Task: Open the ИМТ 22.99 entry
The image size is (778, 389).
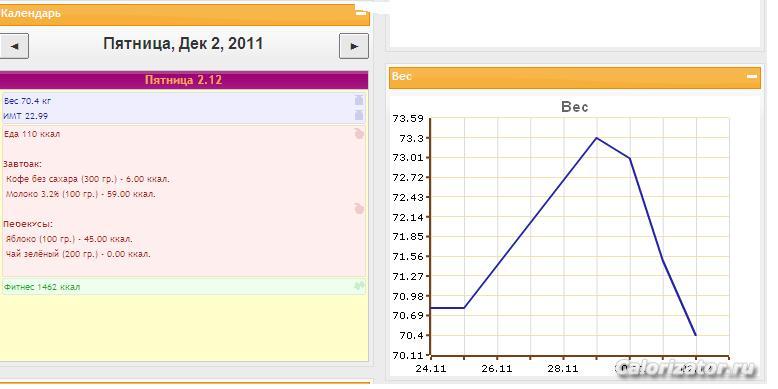Action: point(26,116)
